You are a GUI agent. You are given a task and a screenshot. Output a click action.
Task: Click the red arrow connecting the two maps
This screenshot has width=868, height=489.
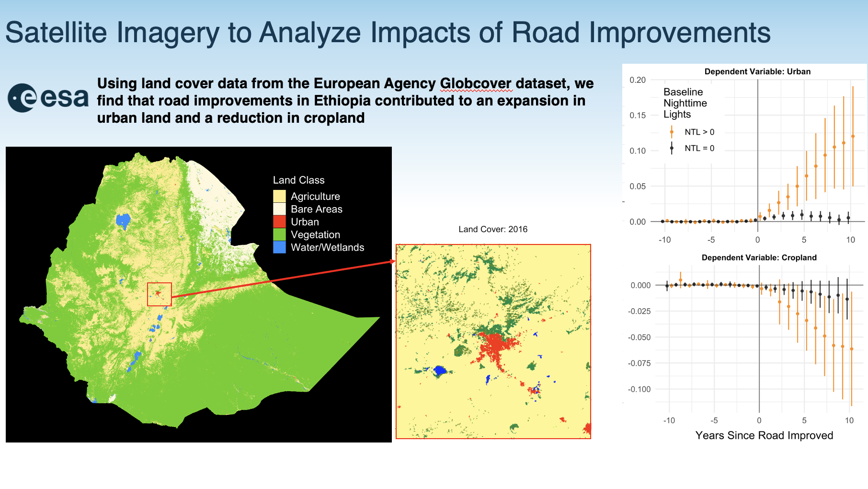click(283, 279)
